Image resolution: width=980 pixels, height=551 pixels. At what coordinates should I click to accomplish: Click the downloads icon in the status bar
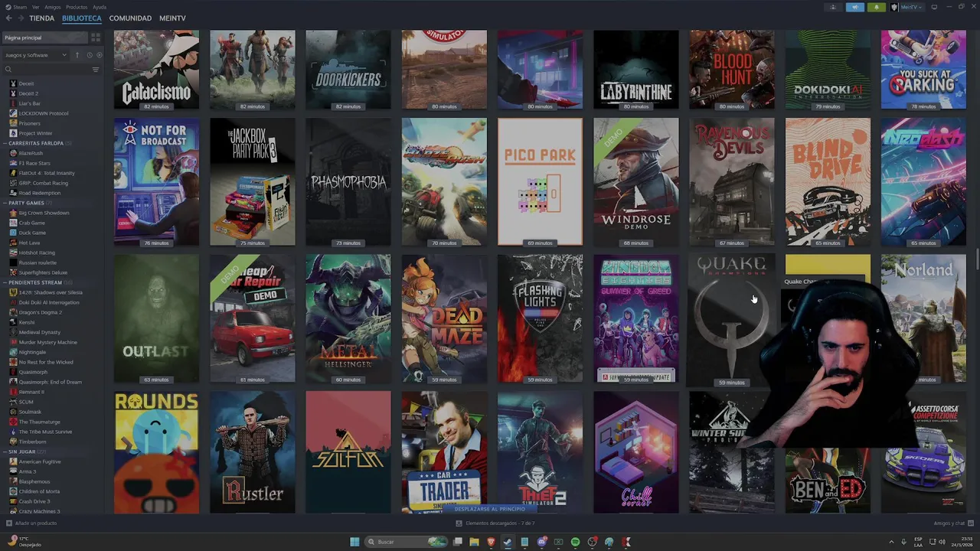pyautogui.click(x=459, y=523)
